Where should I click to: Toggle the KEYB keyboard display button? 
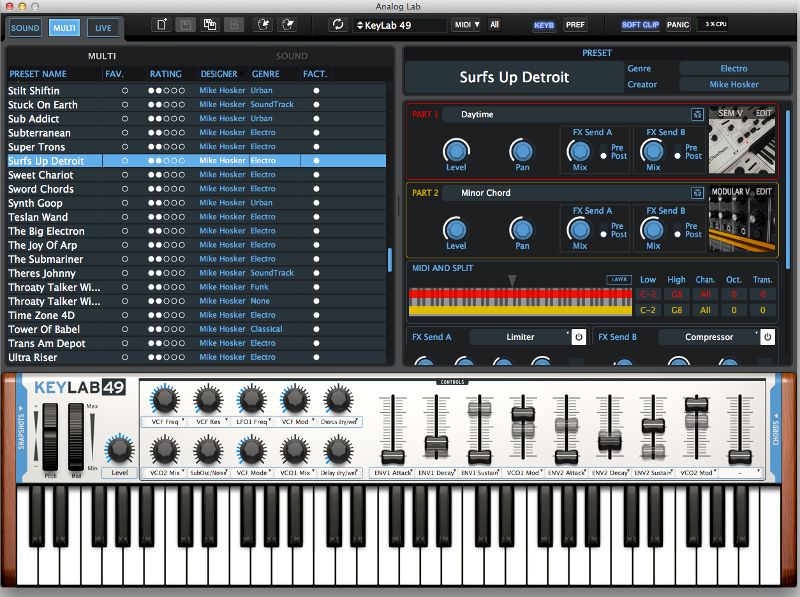tap(544, 24)
